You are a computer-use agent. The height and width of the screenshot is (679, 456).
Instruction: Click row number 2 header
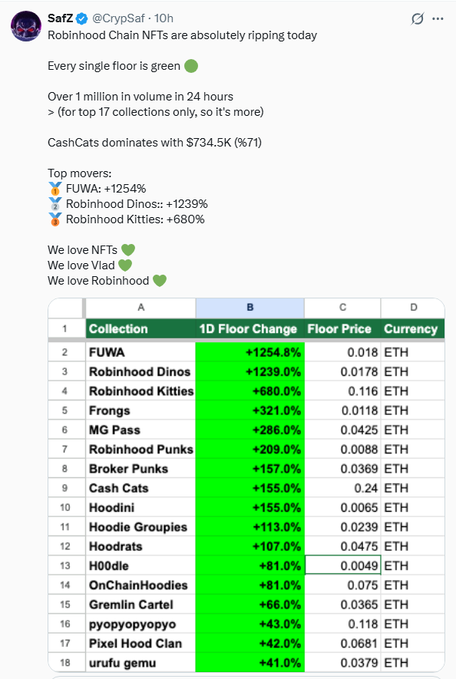pos(65,352)
